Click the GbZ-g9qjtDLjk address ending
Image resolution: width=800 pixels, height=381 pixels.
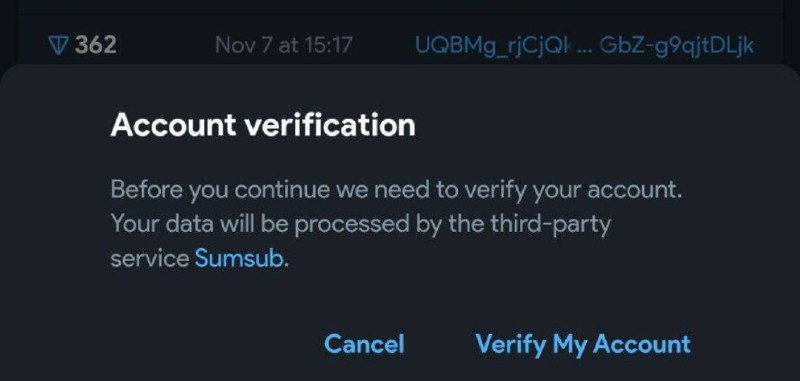pos(677,45)
